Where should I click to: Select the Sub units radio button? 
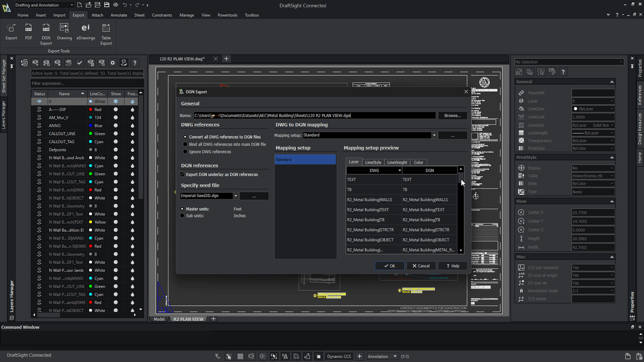(x=182, y=215)
